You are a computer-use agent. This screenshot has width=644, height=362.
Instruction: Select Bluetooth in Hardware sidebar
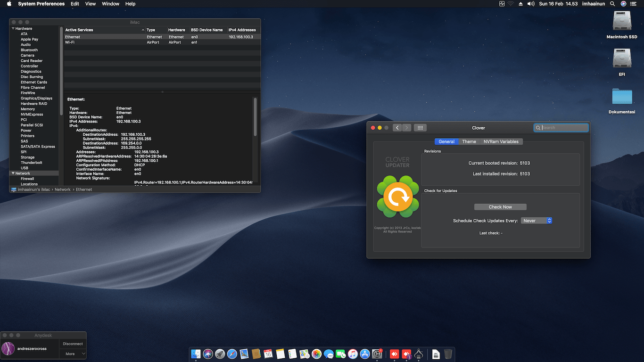coord(29,50)
